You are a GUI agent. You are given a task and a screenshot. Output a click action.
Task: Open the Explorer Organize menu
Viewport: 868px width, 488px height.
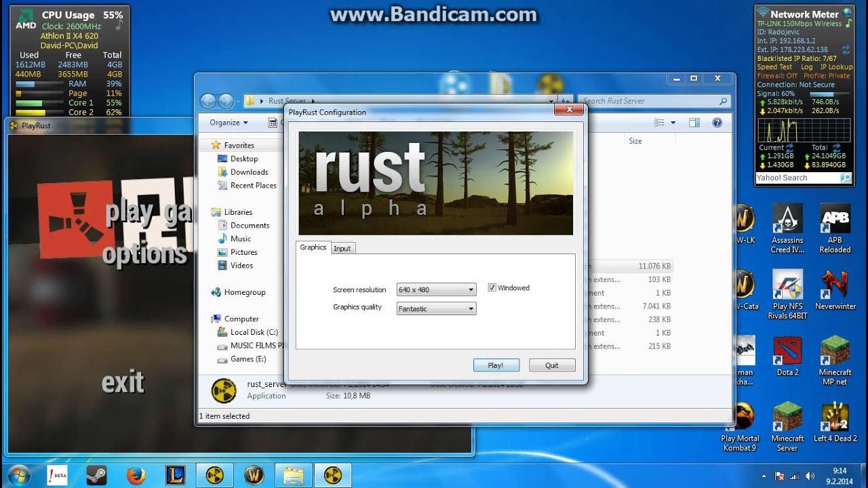[229, 123]
